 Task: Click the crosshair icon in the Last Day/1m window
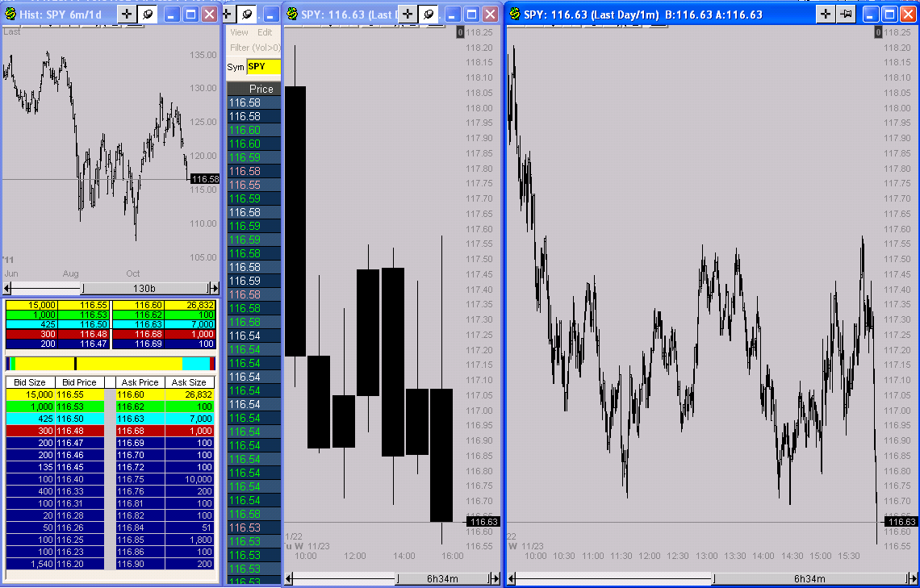click(826, 14)
